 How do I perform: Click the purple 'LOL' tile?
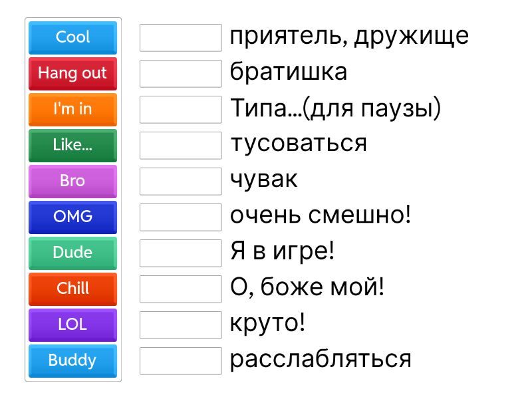72,325
